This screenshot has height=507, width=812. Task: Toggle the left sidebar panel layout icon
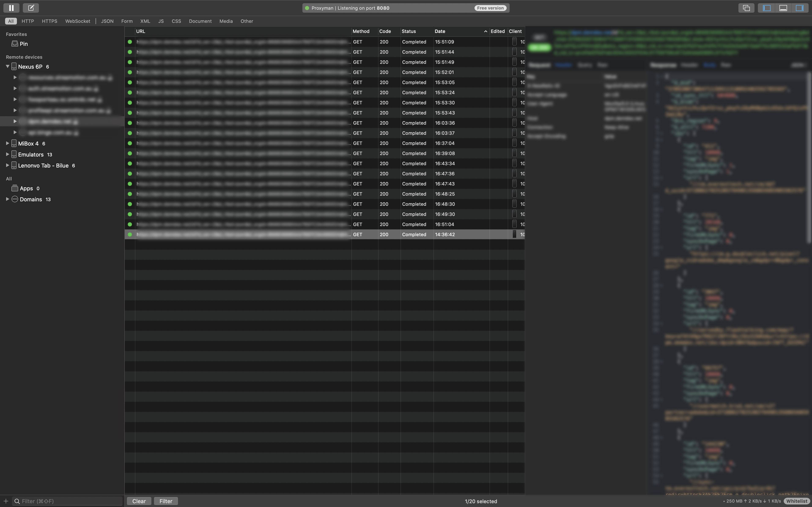[766, 8]
